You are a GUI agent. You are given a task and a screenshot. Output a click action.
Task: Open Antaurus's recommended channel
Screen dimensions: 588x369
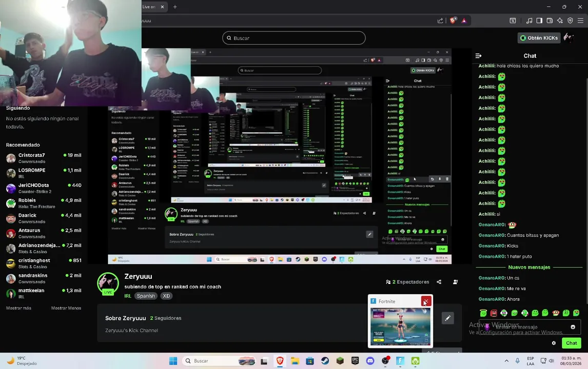(x=44, y=233)
